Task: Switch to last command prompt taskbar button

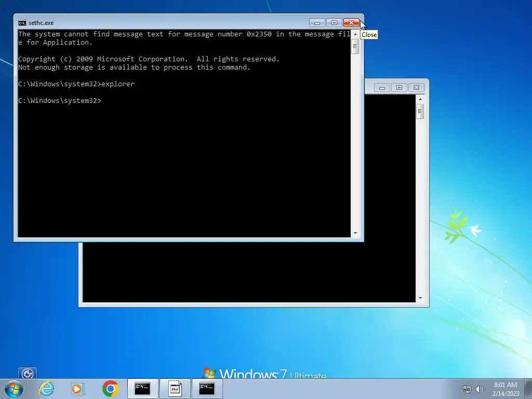Action: (x=207, y=389)
